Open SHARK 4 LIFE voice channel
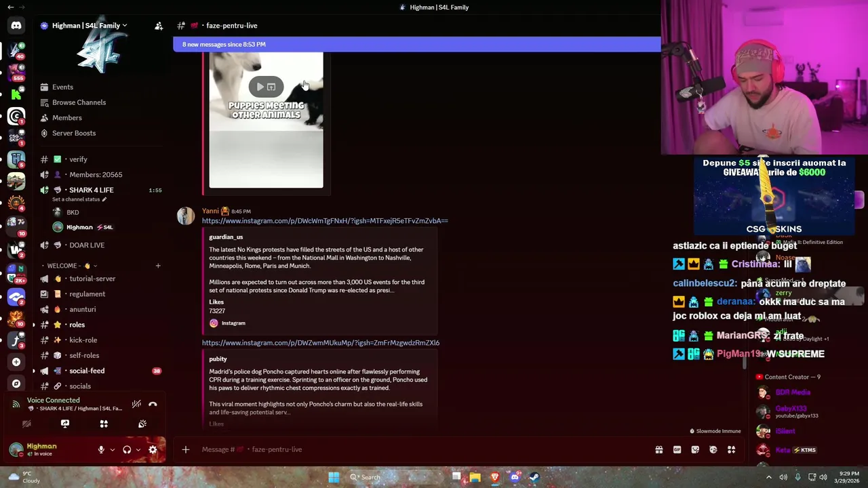This screenshot has height=488, width=868. click(x=91, y=190)
